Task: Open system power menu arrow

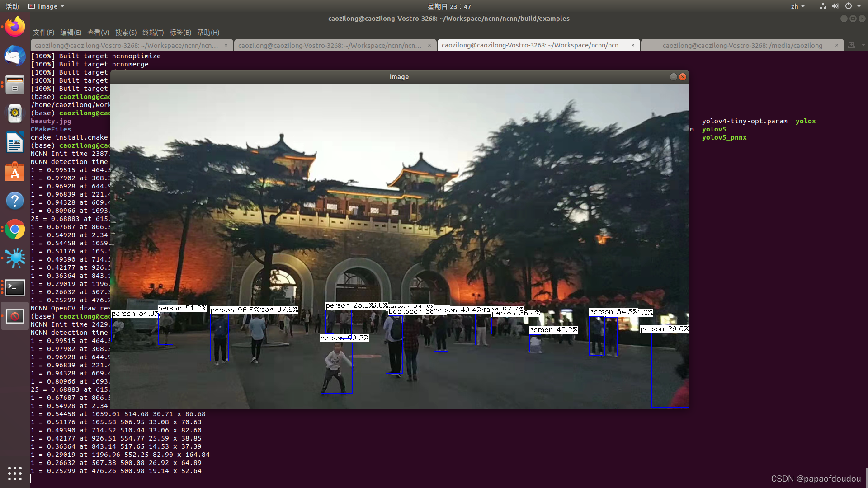Action: click(859, 6)
